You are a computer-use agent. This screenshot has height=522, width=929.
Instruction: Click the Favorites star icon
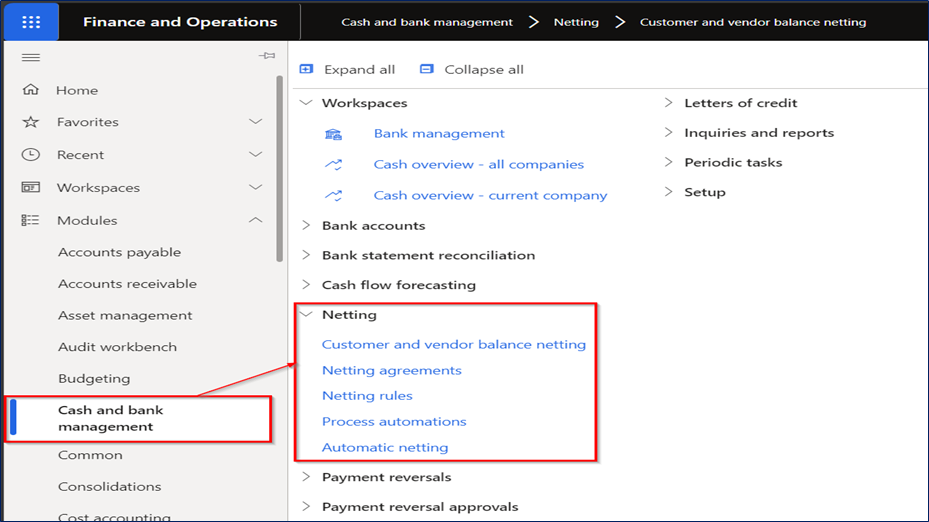pyautogui.click(x=31, y=122)
